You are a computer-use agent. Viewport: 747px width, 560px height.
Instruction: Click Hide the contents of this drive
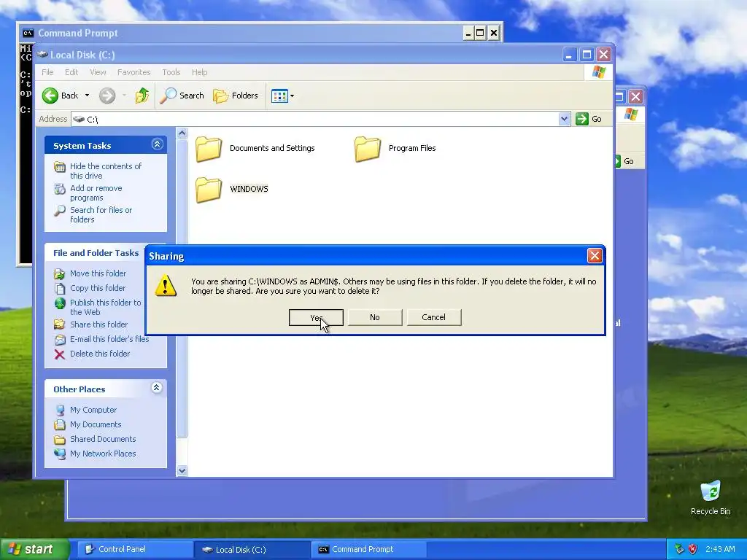point(105,171)
